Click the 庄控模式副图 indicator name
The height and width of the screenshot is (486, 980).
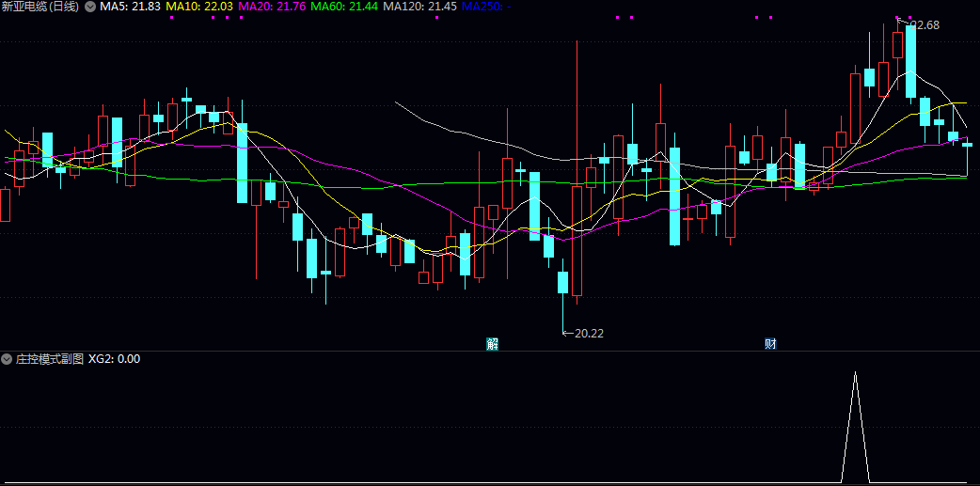[x=49, y=359]
